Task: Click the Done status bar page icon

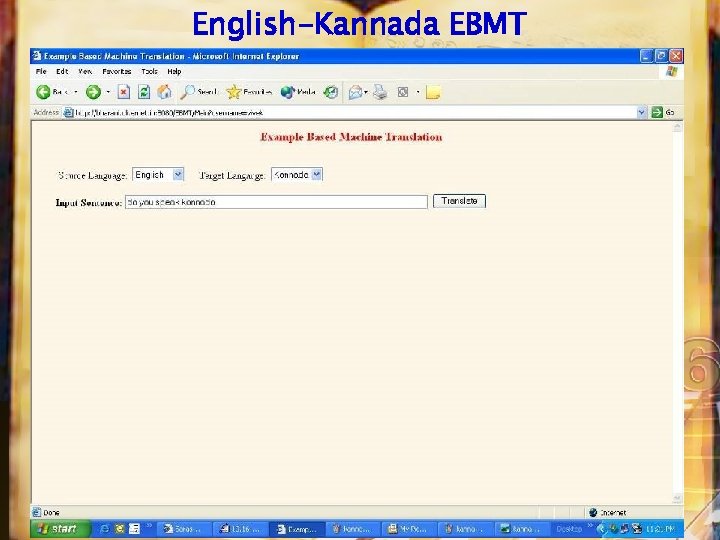Action: coord(37,512)
